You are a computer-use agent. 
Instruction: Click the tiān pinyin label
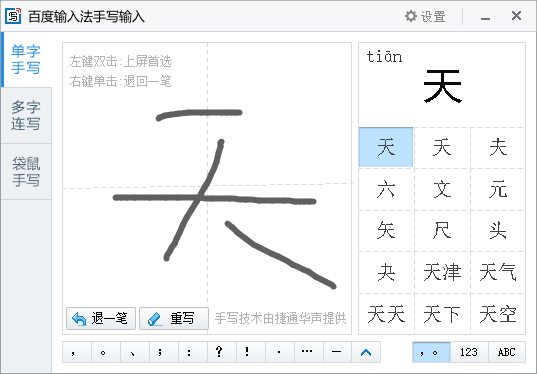pos(384,57)
